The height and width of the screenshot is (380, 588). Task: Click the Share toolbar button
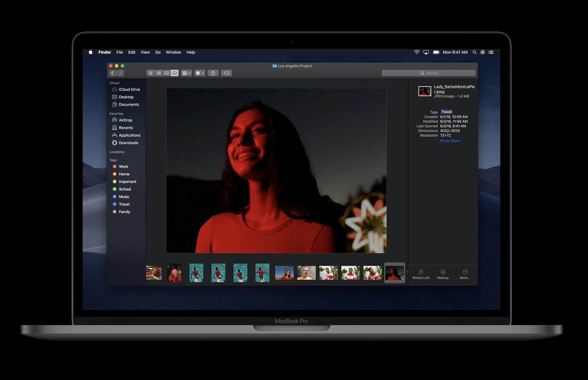pyautogui.click(x=213, y=73)
